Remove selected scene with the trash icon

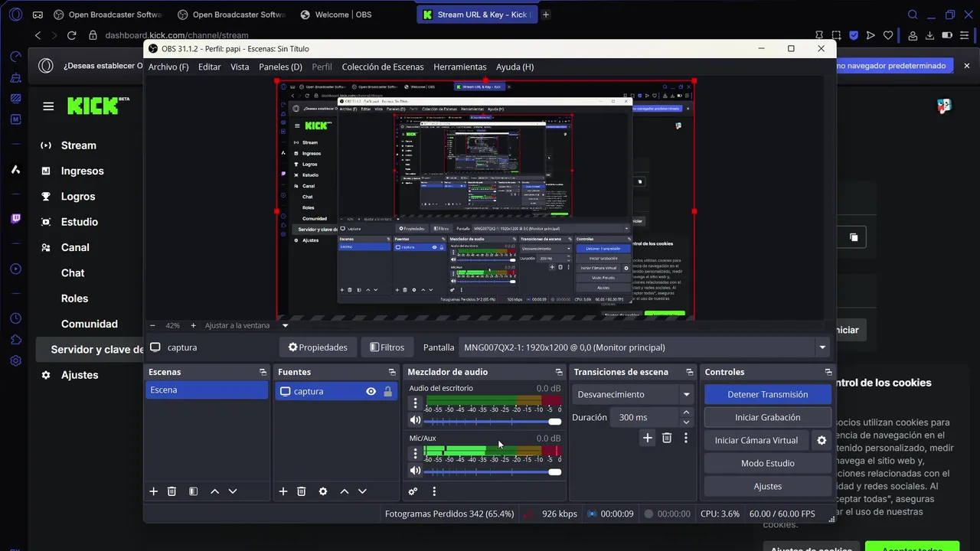(x=171, y=491)
